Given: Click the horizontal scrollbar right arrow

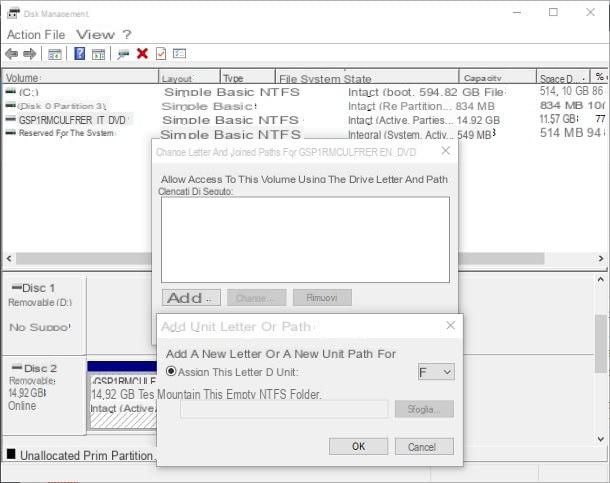Looking at the screenshot, I should [601, 258].
